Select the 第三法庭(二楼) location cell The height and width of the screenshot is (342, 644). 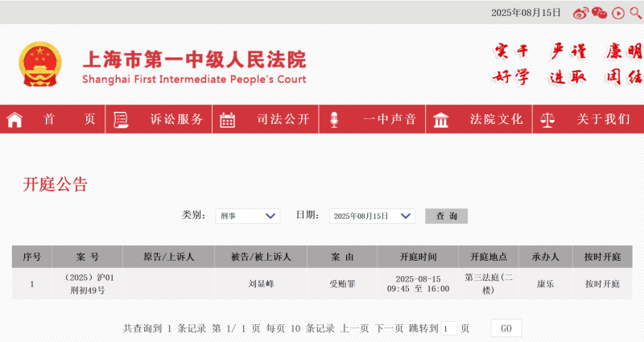click(489, 284)
